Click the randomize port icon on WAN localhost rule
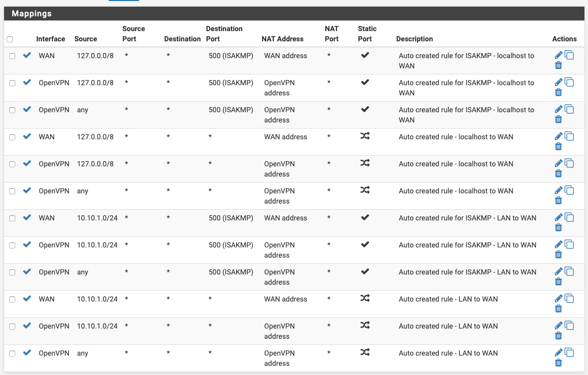 click(365, 136)
